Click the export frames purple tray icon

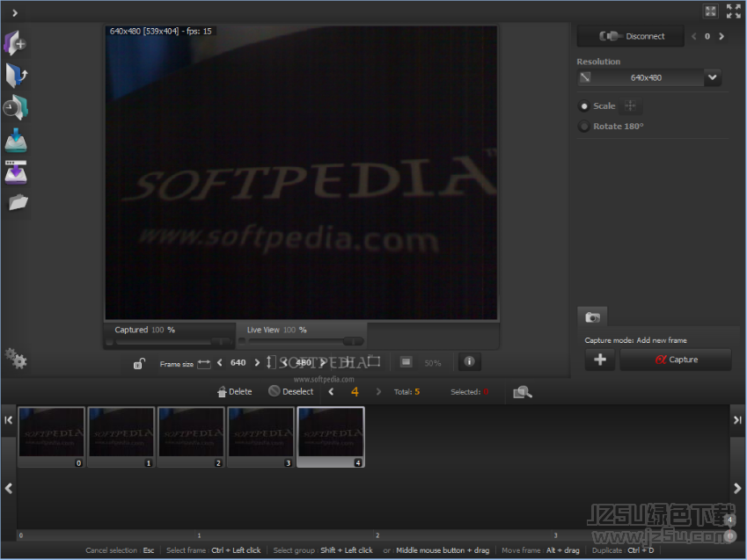16,172
